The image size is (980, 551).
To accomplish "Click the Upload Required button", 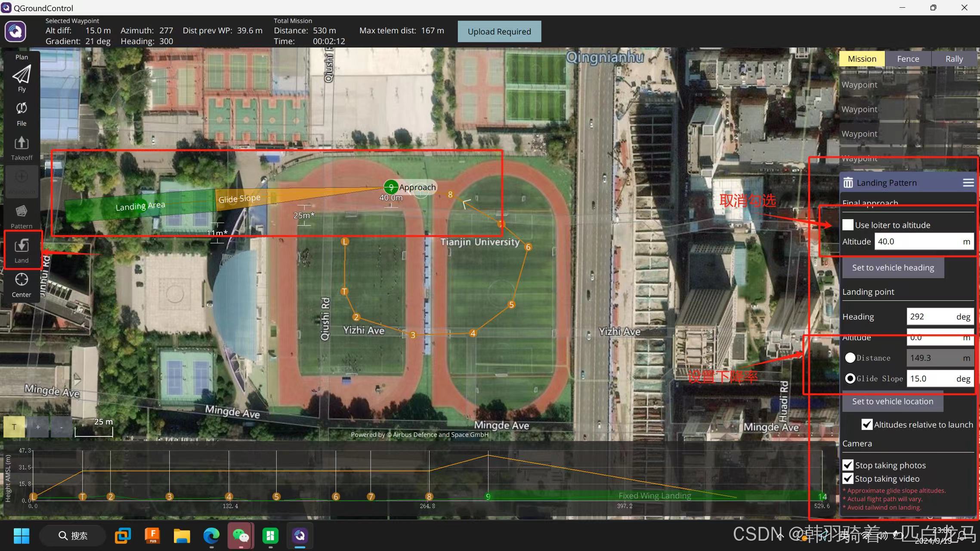I will point(499,31).
